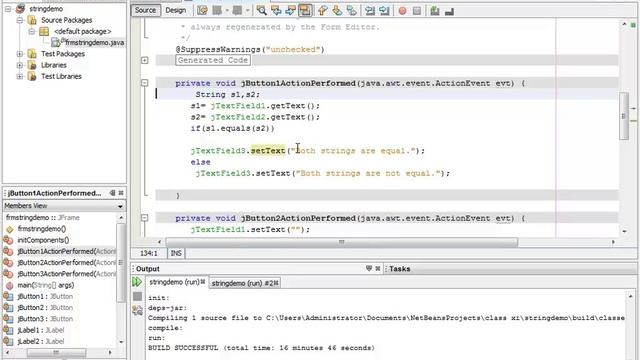Viewport: 640px width, 360px height.
Task: Open dropdown arrow beside first gray toolbar icon
Action: pyautogui.click(x=227, y=11)
